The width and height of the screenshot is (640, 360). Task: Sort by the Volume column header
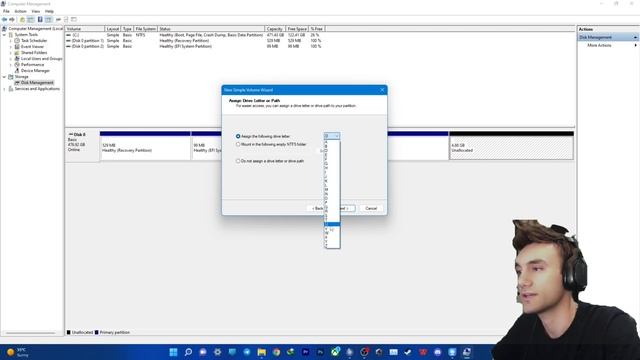pyautogui.click(x=85, y=29)
